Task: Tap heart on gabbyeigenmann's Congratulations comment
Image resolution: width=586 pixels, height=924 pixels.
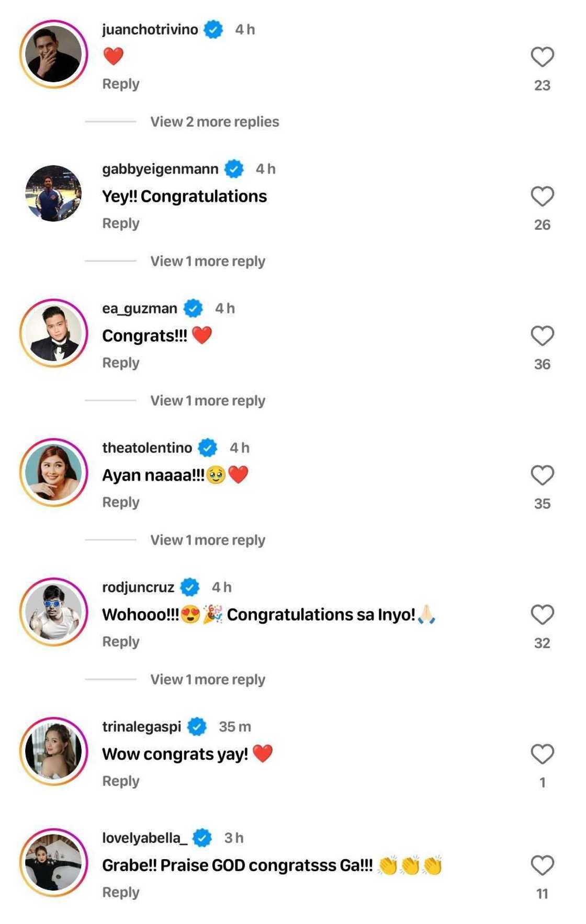Action: point(542,197)
